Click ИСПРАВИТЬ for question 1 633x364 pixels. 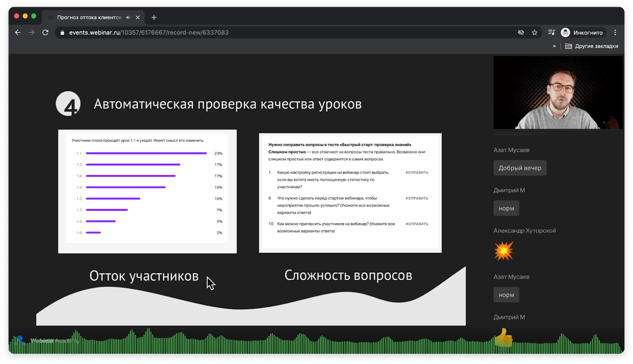417,173
